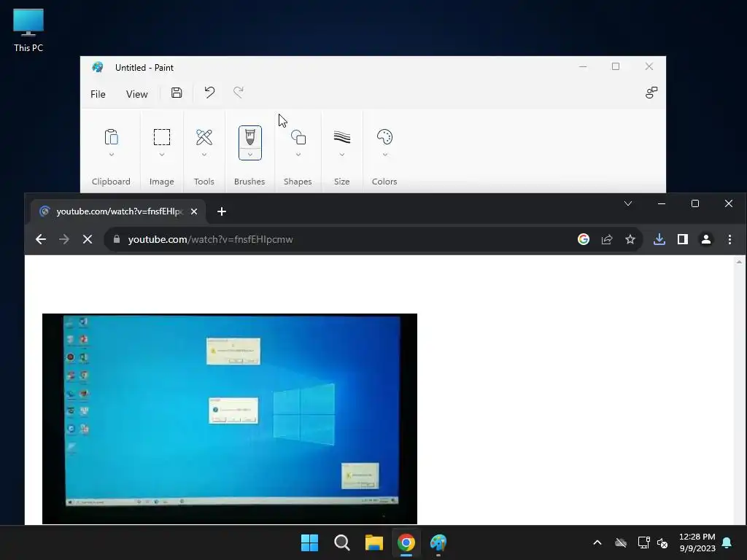This screenshot has width=747, height=560.
Task: Switch to Paint on the taskbar
Action: pos(438,542)
